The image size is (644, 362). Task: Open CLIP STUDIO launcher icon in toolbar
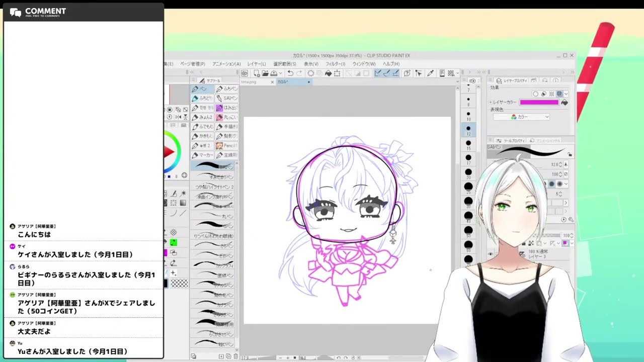tap(245, 73)
